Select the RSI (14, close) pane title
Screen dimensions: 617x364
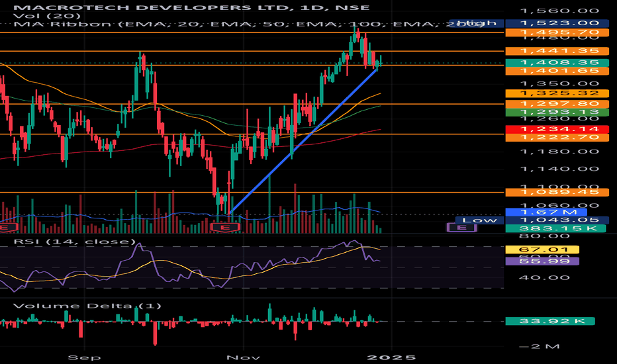tap(74, 241)
